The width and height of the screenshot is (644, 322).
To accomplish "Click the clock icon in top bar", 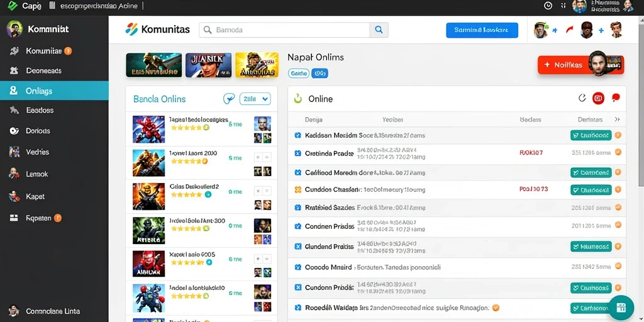I will 548,6.
